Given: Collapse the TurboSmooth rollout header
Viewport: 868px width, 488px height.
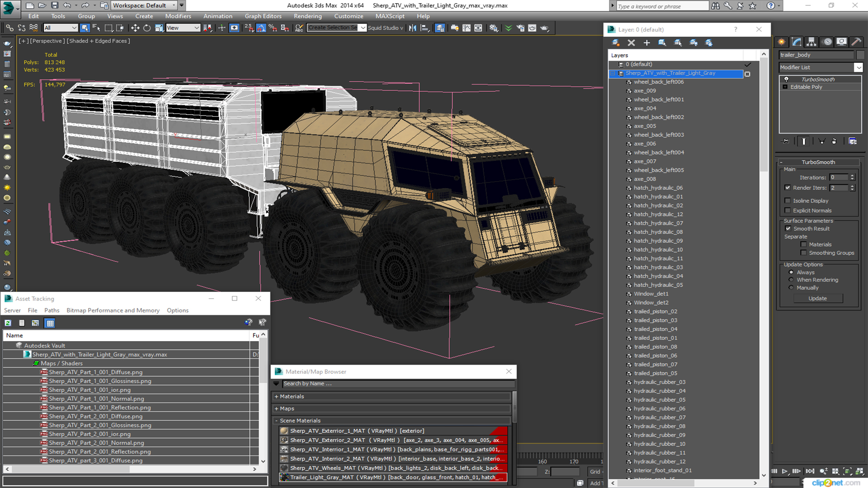Looking at the screenshot, I should click(818, 162).
